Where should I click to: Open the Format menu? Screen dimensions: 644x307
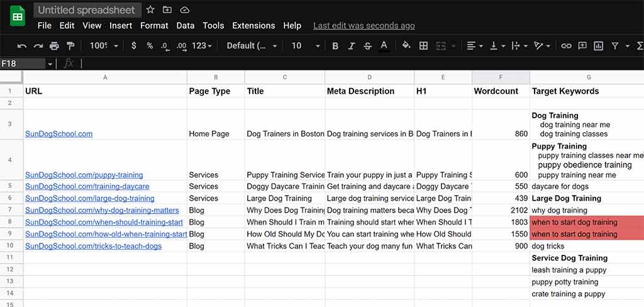point(154,26)
